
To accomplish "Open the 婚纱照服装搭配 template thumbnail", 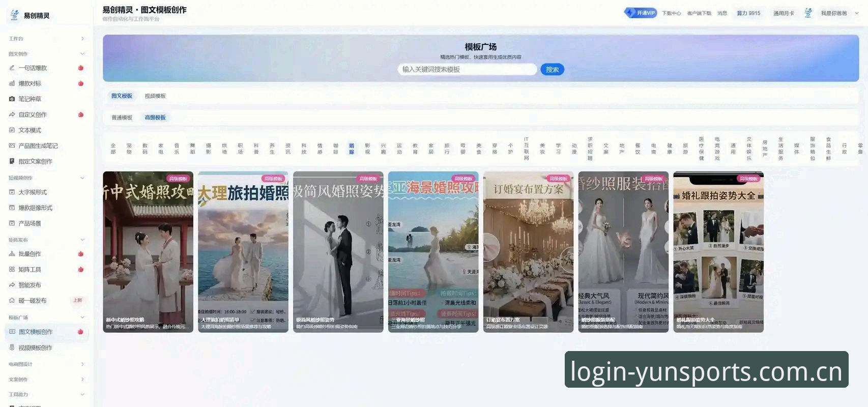I will coord(623,252).
